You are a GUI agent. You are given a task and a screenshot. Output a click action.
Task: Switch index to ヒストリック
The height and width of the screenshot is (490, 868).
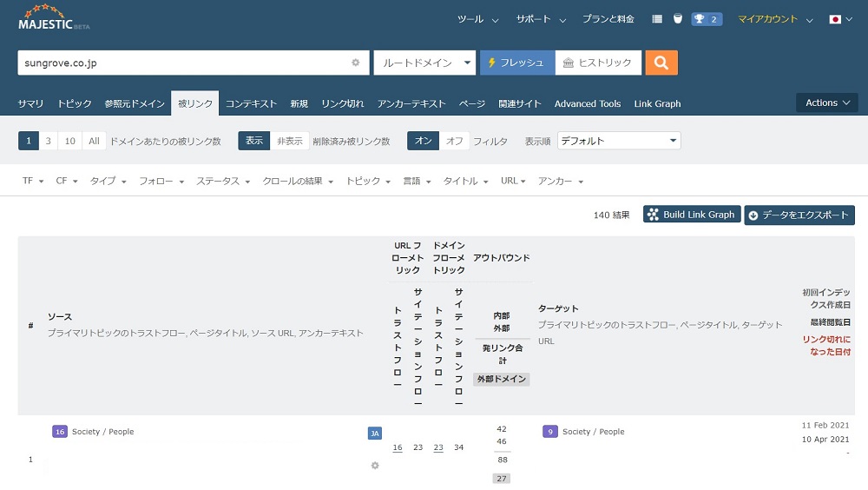[598, 63]
